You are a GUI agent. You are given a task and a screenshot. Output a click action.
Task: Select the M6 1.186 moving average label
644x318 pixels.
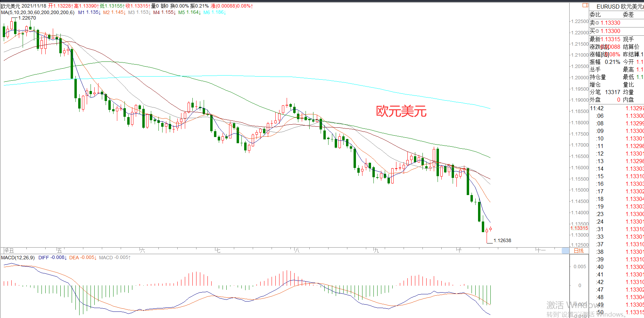[x=215, y=12]
